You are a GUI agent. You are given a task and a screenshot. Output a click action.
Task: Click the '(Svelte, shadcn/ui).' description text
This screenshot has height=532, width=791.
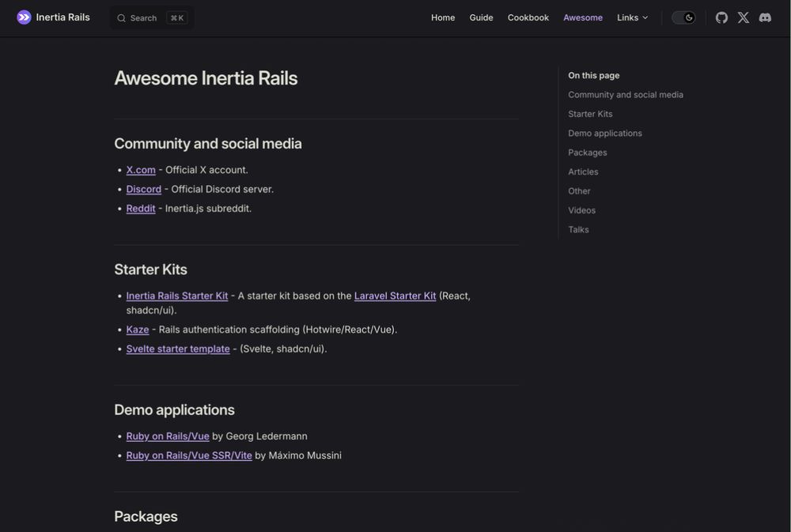pos(283,349)
